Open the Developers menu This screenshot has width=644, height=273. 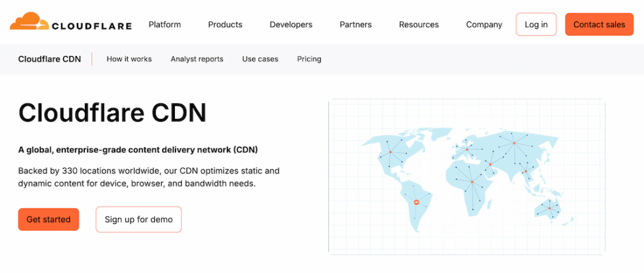[x=291, y=25]
